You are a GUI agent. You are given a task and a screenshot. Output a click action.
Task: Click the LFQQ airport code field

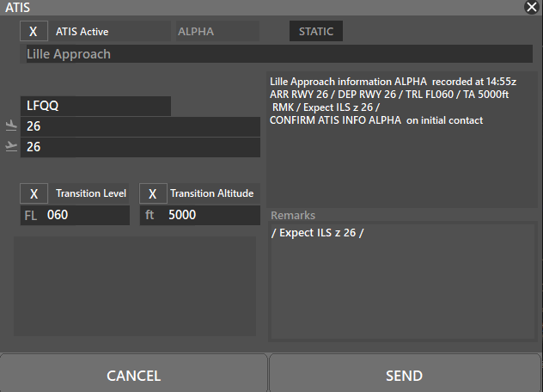click(x=95, y=106)
